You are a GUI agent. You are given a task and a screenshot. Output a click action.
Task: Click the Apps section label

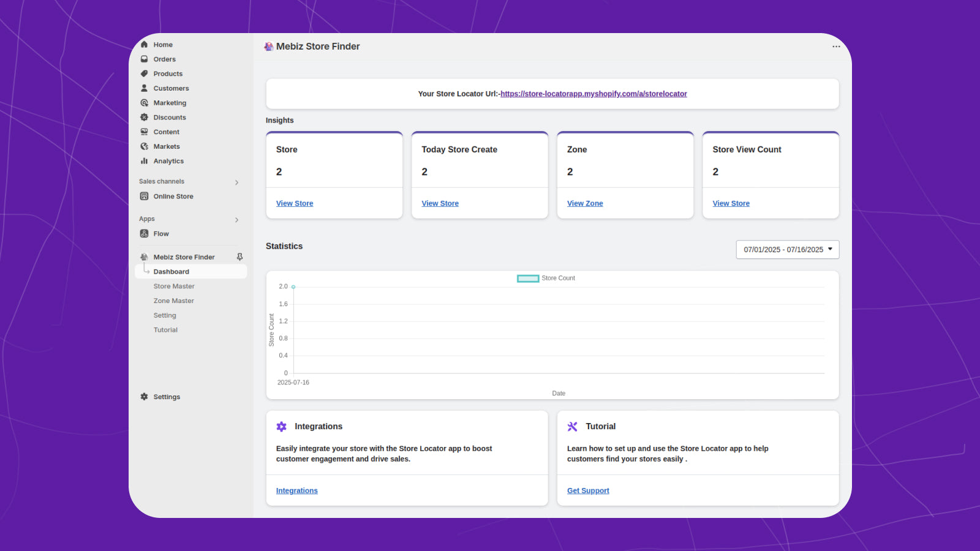click(147, 219)
